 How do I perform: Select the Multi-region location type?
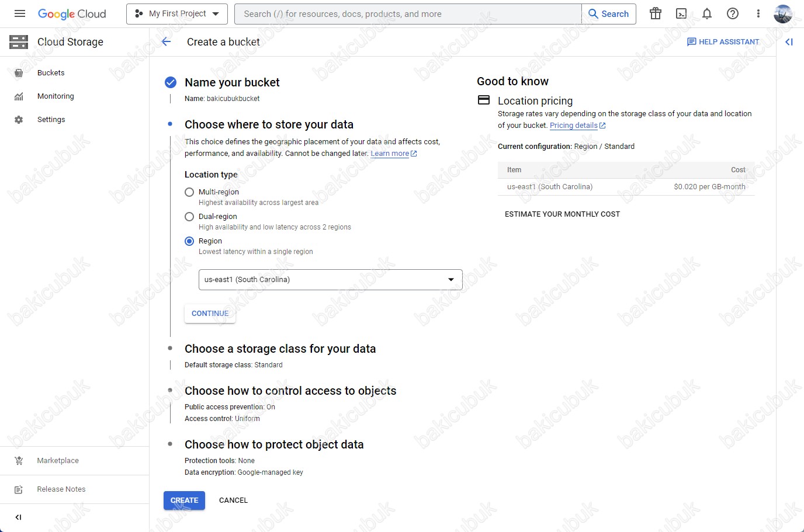click(189, 192)
